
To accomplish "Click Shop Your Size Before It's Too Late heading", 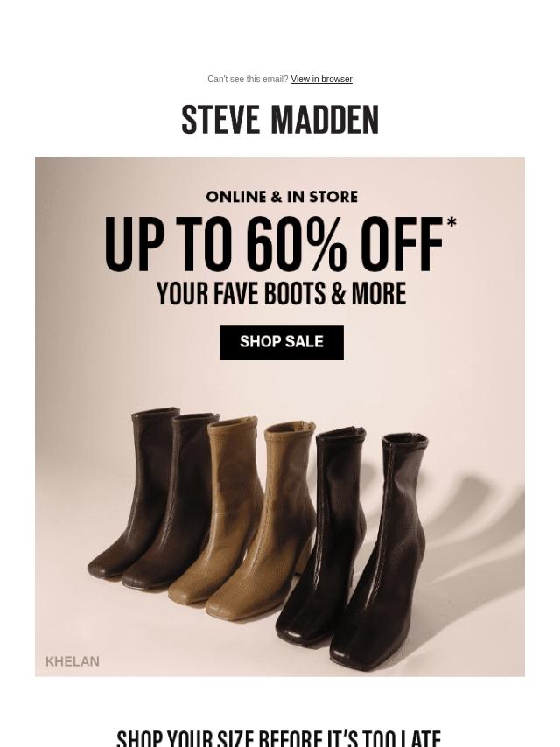I will tap(279, 737).
